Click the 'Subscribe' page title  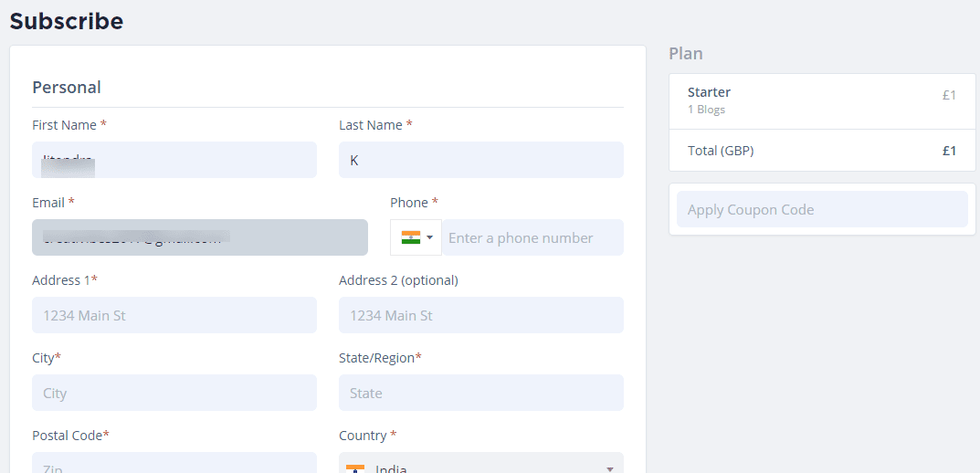tap(66, 21)
